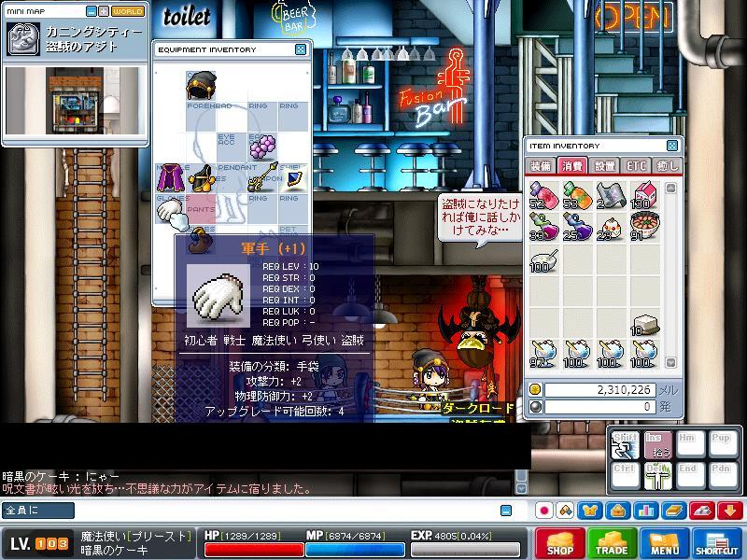Toggle quick slots with red down-arrow icon
This screenshot has width=747, height=560.
[730, 511]
